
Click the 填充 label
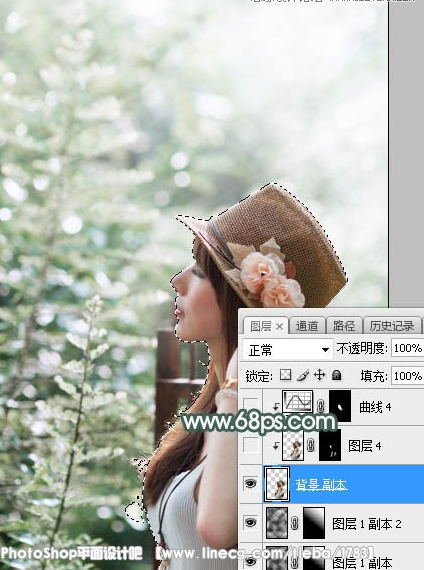(x=374, y=376)
